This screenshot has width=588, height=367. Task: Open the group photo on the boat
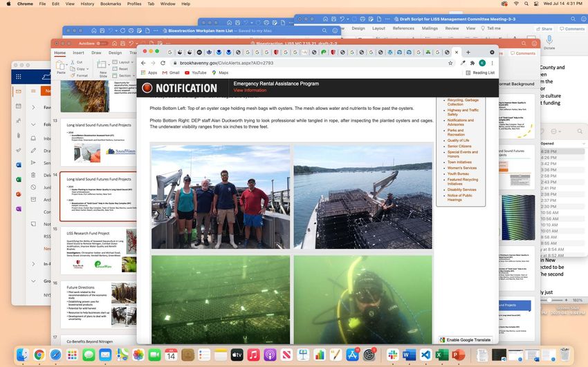click(x=221, y=197)
